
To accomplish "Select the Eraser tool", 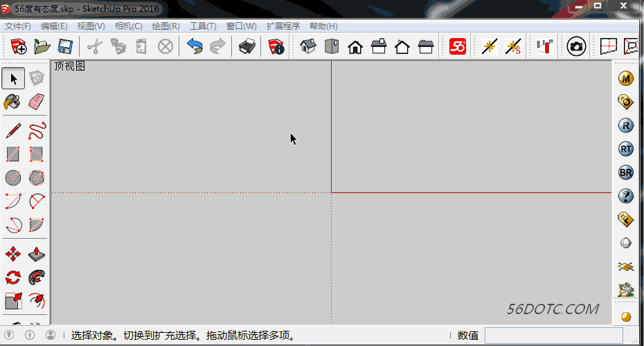I will [37, 102].
